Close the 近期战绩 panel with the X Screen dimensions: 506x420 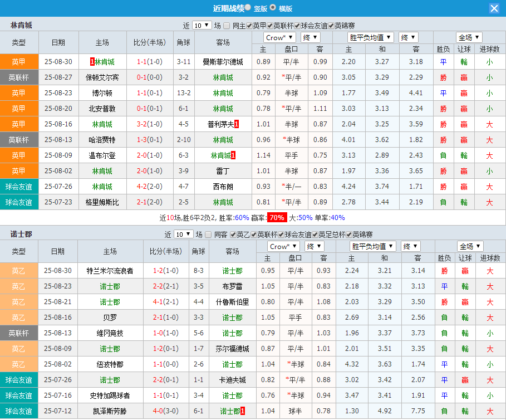coord(494,8)
